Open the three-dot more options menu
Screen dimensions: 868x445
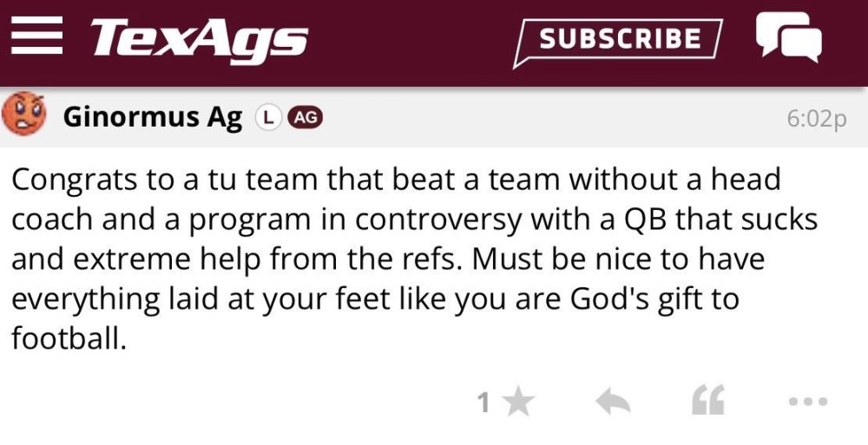pyautogui.click(x=808, y=402)
